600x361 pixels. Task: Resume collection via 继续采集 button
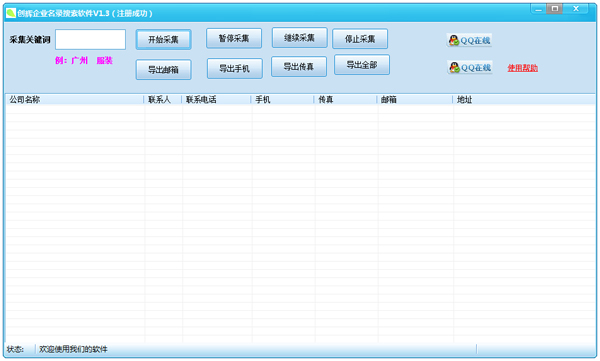click(x=299, y=38)
